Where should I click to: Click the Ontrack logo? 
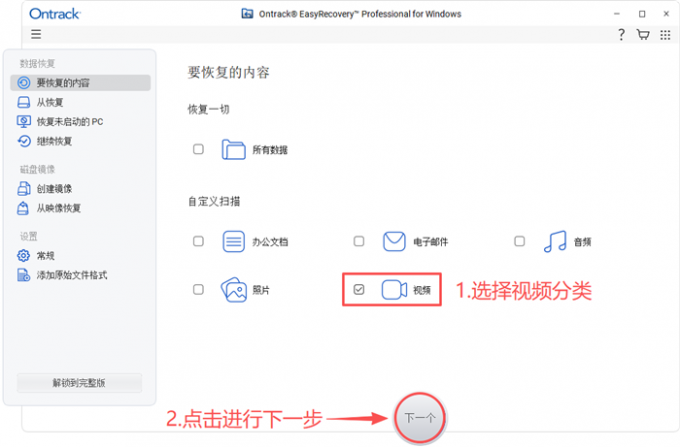click(55, 14)
